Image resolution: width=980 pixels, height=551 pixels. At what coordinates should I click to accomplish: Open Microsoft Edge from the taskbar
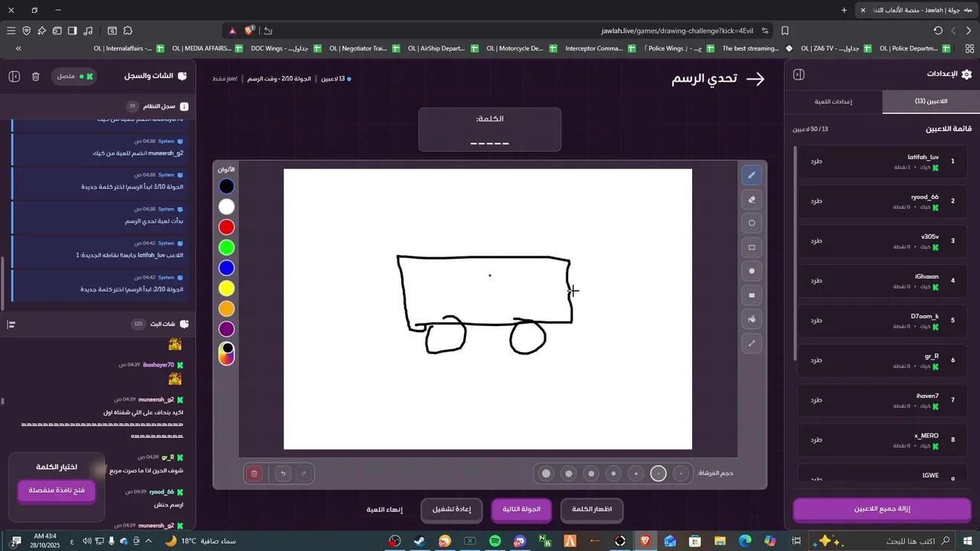coord(744,541)
